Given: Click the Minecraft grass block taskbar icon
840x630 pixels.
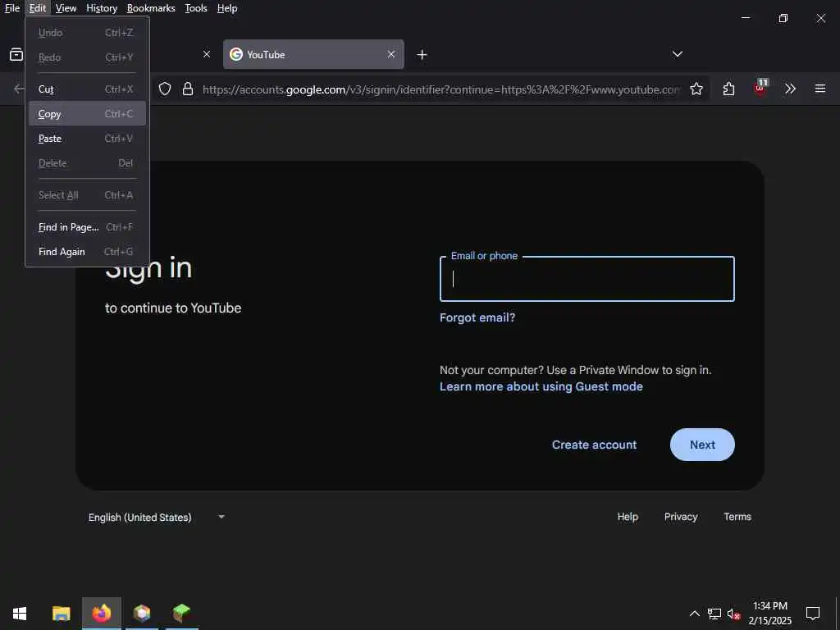Looking at the screenshot, I should pos(181,613).
